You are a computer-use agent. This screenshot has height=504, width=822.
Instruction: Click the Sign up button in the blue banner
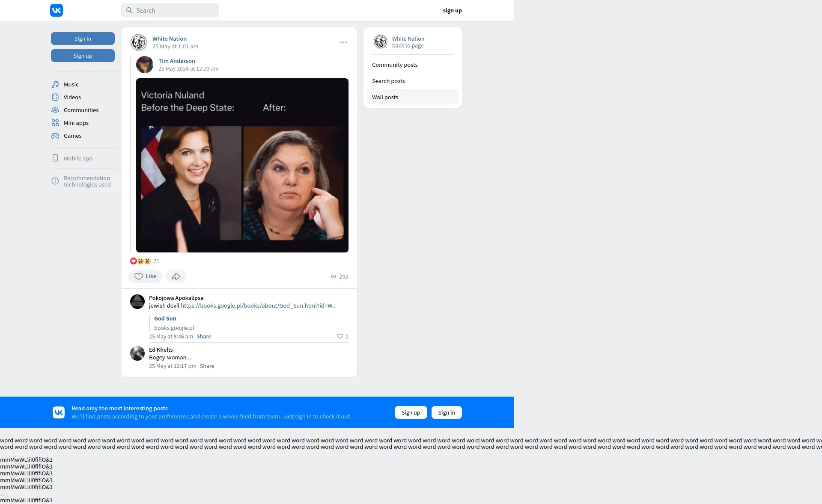pos(411,412)
